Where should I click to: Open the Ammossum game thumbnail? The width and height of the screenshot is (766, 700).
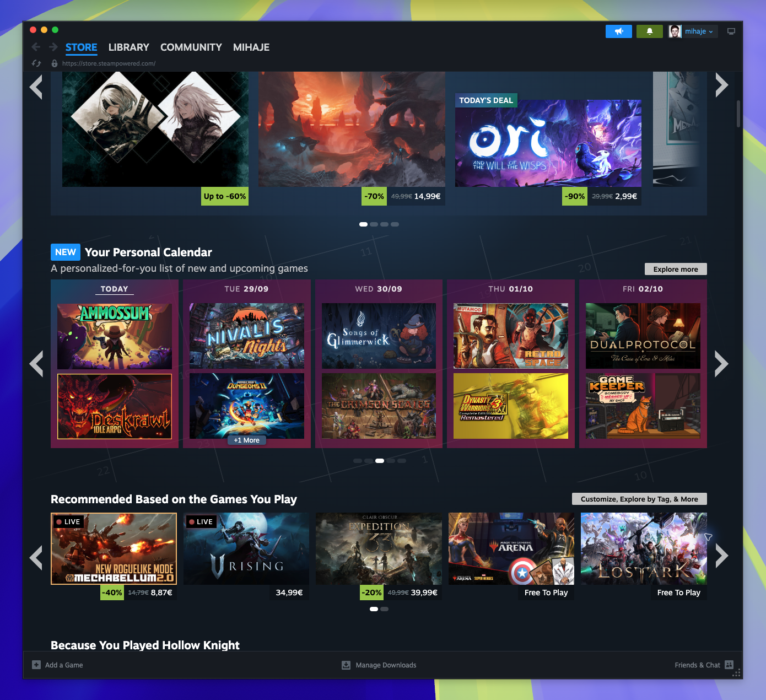click(x=115, y=336)
